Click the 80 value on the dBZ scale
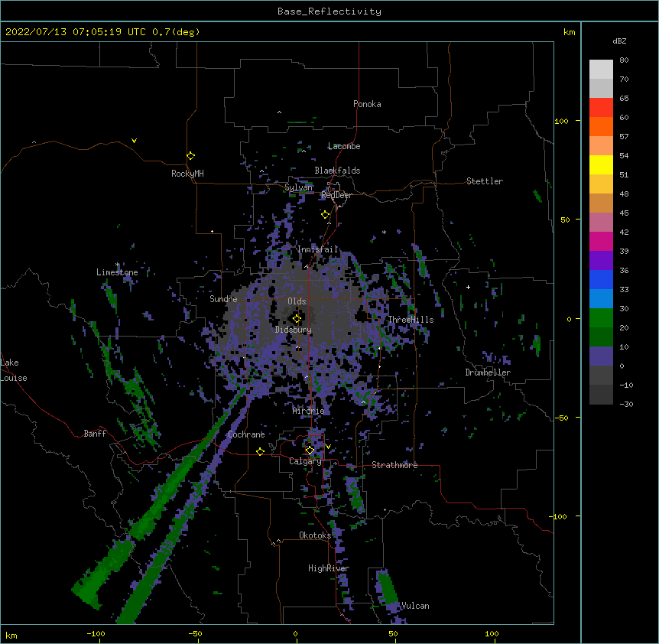 point(624,60)
